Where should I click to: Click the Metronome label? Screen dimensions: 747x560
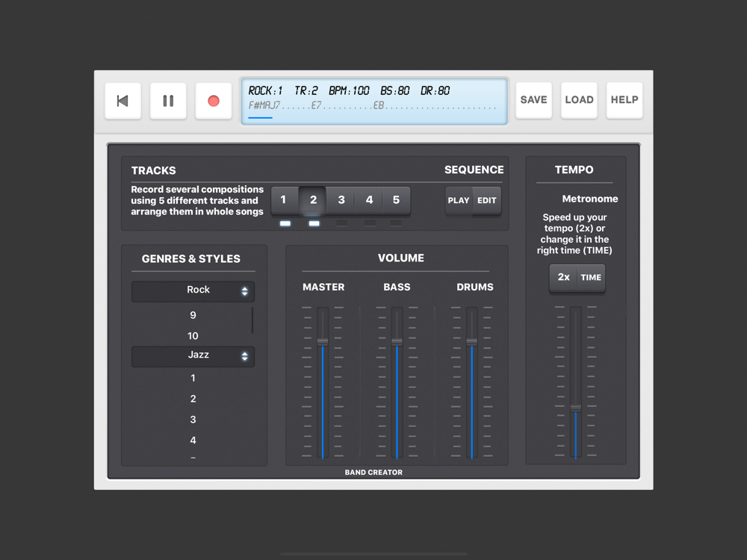(590, 199)
